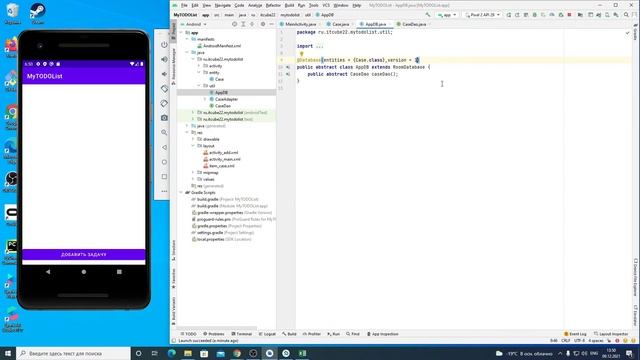Click the emulator volume down icon
This screenshot has width=640, height=360.
pos(164,74)
